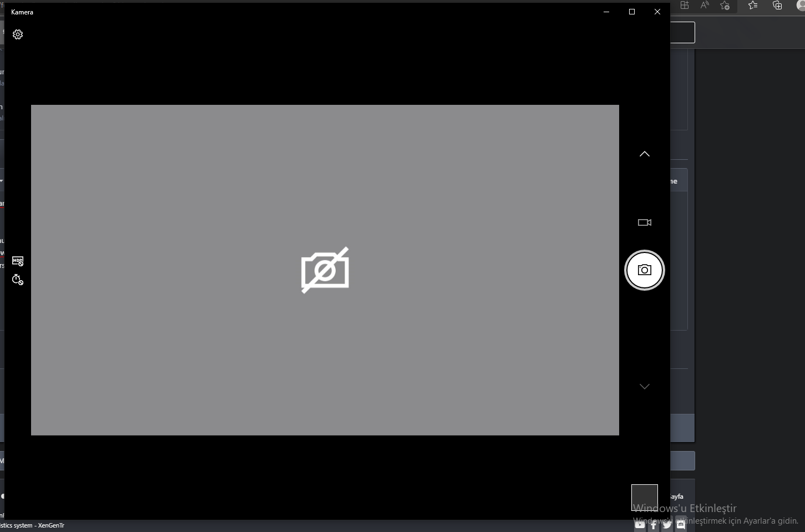Click the search box in browser page
The height and width of the screenshot is (532, 805).
(682, 33)
